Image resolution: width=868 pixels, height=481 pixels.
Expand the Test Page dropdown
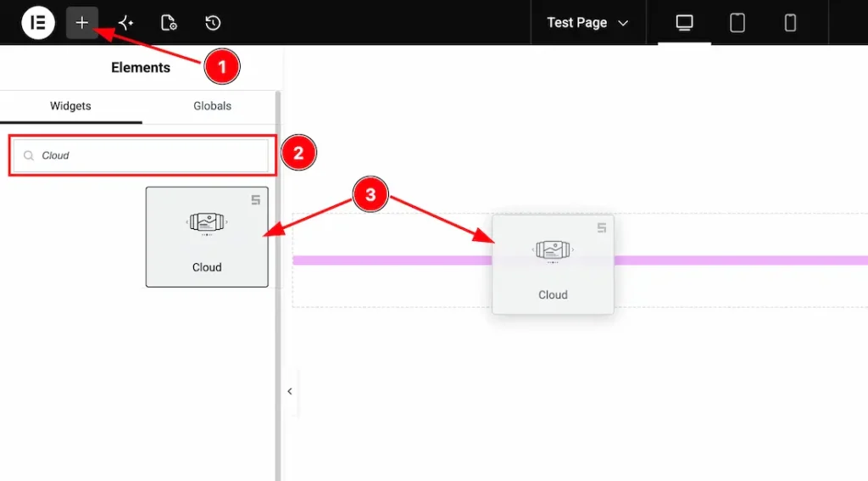[587, 23]
